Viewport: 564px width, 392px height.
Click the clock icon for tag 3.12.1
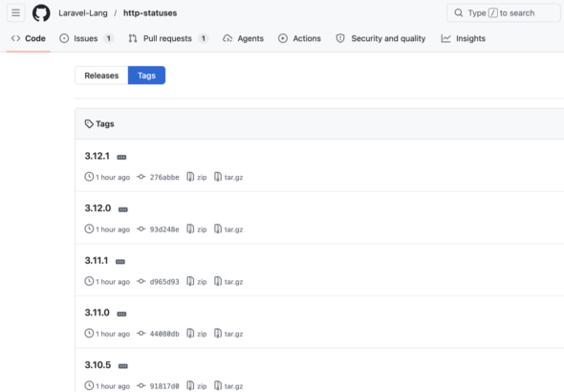click(89, 177)
